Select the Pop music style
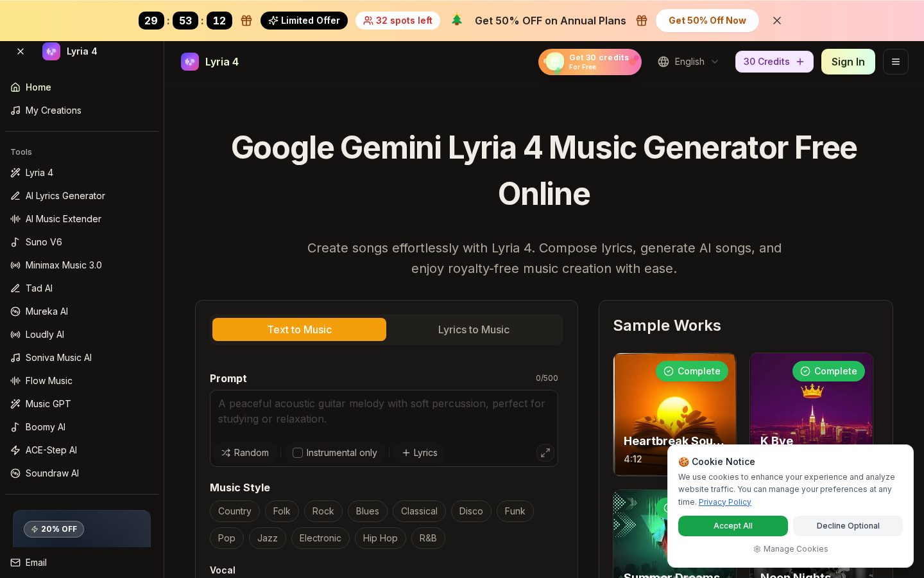The height and width of the screenshot is (578, 924). 227,538
